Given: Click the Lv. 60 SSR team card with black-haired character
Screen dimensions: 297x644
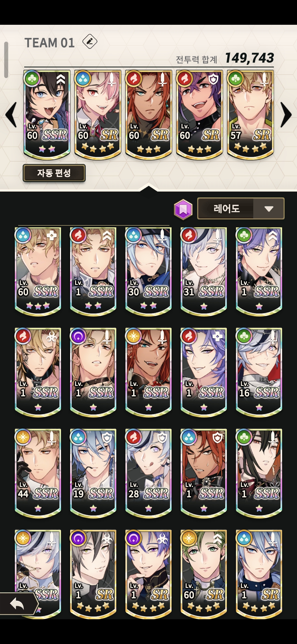Looking at the screenshot, I should pyautogui.click(x=47, y=114).
